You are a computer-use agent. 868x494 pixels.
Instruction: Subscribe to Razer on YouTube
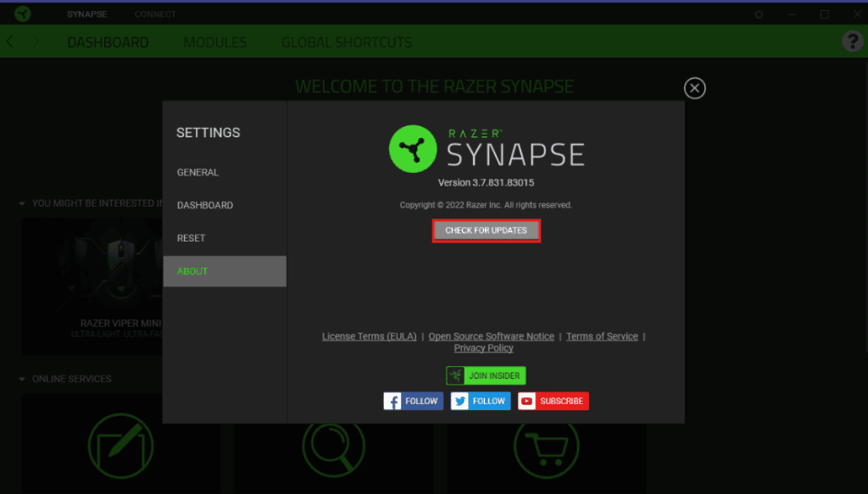[553, 400]
